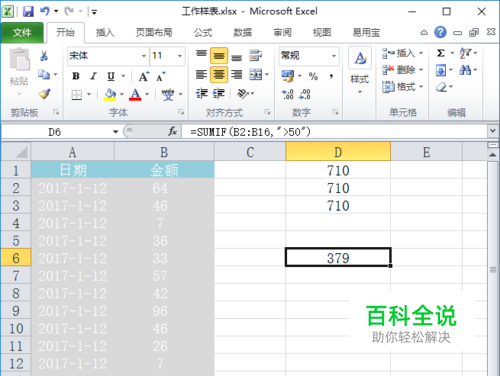Expand the formula bar
This screenshot has width=500, height=376.
(493, 131)
